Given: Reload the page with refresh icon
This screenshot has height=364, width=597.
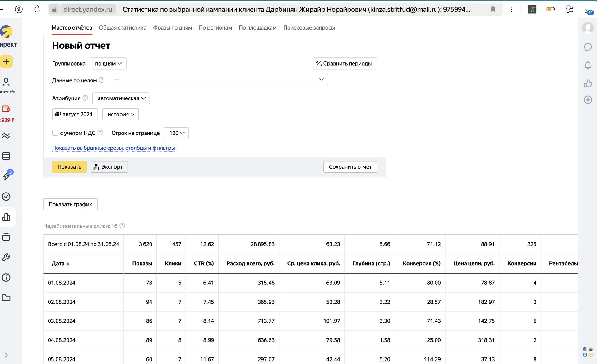Looking at the screenshot, I should [37, 9].
